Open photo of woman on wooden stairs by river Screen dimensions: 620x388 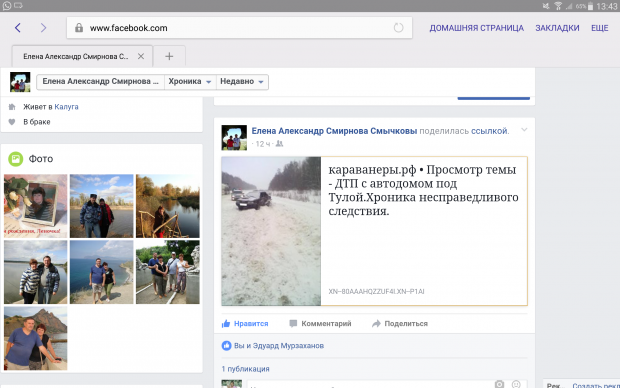(168, 206)
